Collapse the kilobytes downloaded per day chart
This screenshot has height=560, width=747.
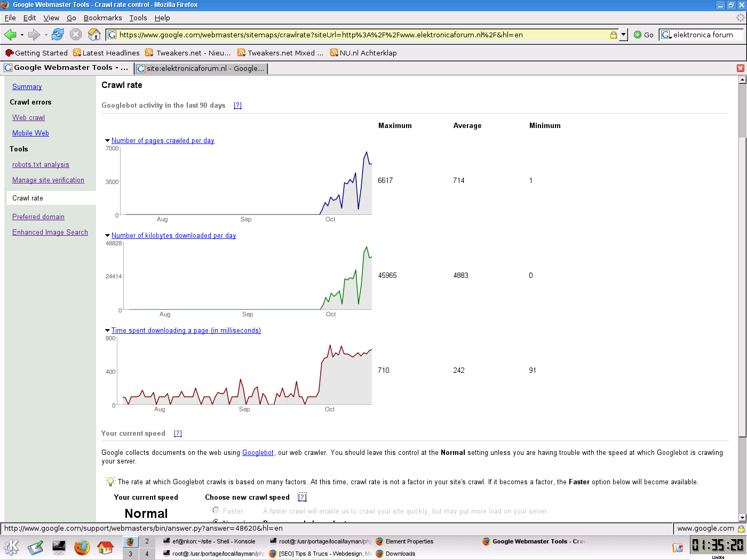coord(108,236)
